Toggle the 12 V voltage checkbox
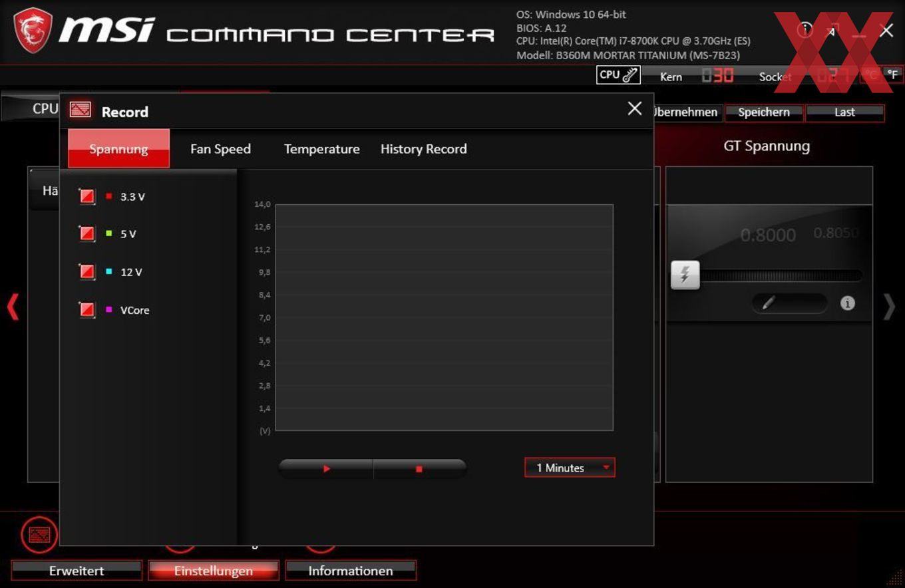Image resolution: width=905 pixels, height=588 pixels. click(87, 271)
